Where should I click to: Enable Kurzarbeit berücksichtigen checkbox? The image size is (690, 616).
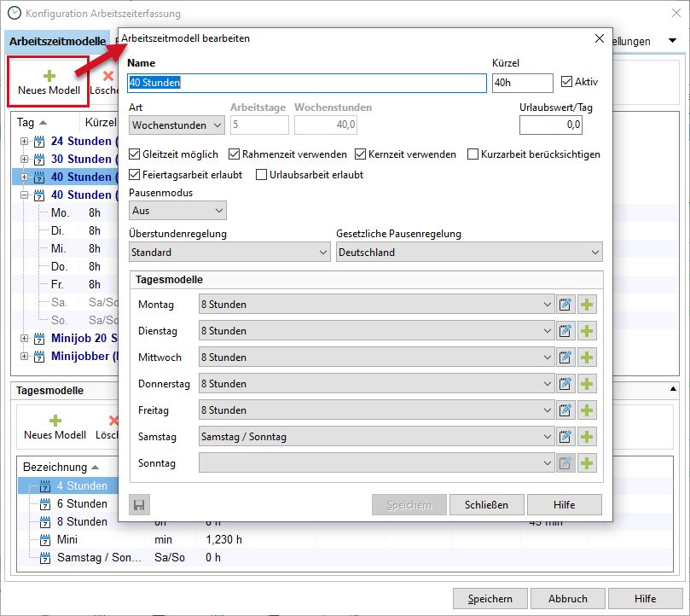click(x=473, y=154)
